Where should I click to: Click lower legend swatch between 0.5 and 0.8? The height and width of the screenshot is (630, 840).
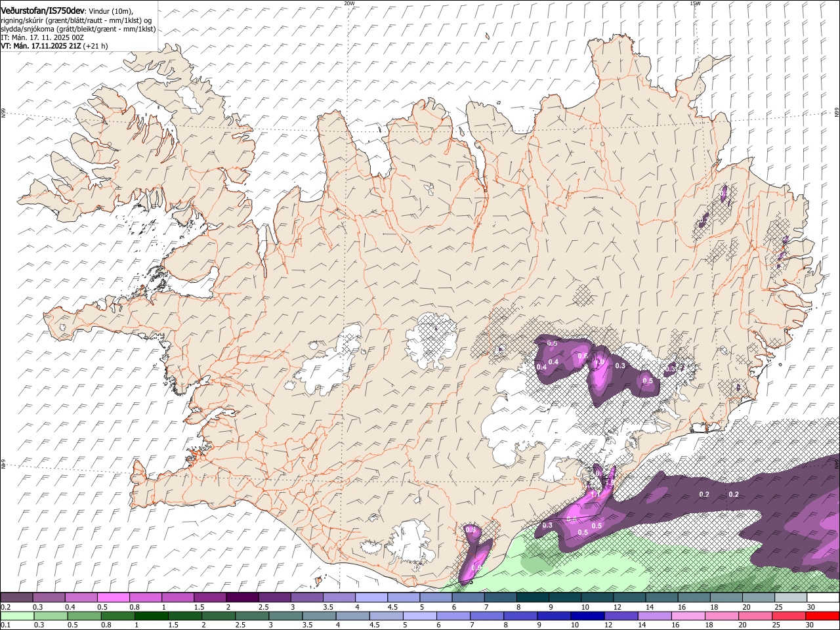(85, 616)
